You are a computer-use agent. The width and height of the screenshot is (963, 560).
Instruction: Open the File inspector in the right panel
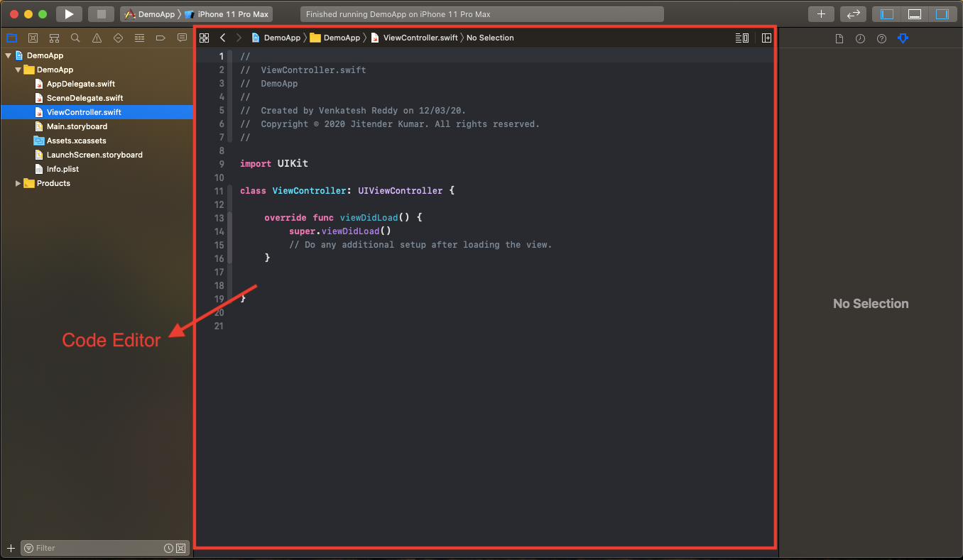pos(839,38)
